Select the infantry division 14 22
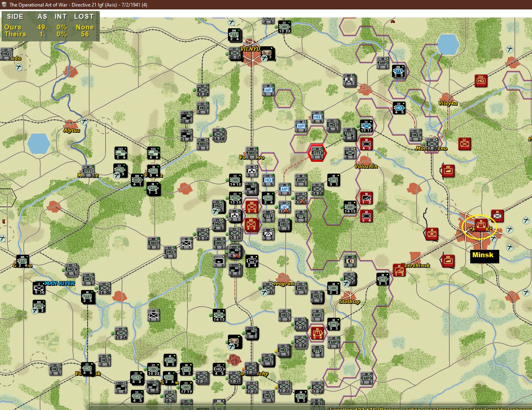This screenshot has height=410, width=532. [317, 189]
